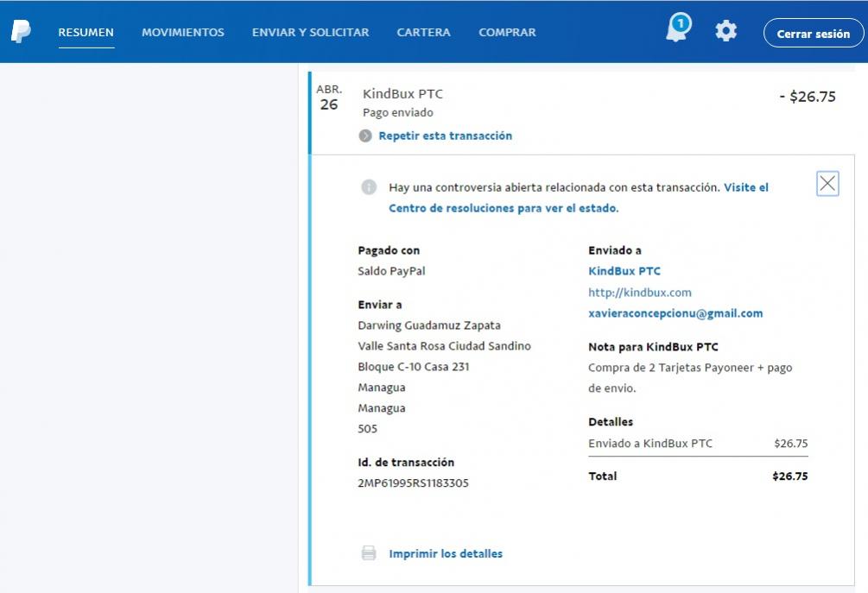Click the Total amount $26.75
The width and height of the screenshot is (868, 593).
tap(790, 476)
